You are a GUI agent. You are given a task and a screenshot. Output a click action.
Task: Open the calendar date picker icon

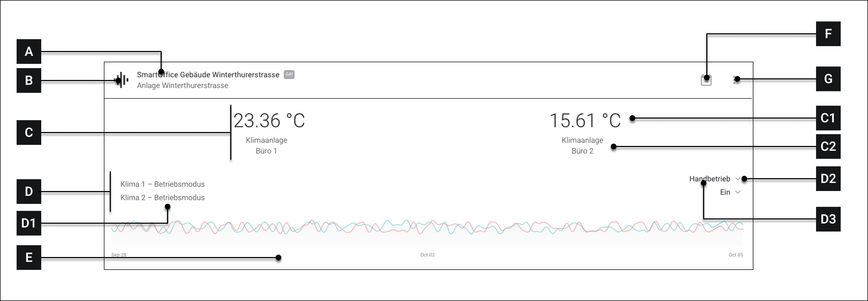point(706,81)
